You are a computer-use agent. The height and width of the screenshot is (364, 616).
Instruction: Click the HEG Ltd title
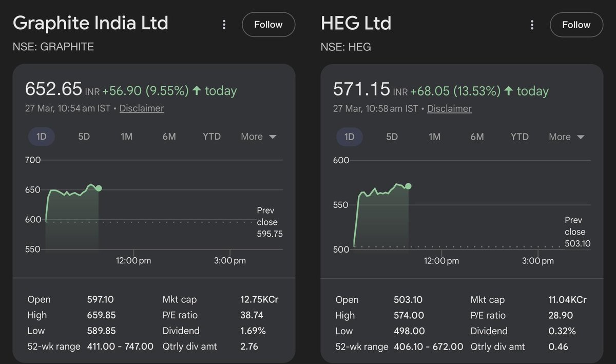(x=356, y=23)
